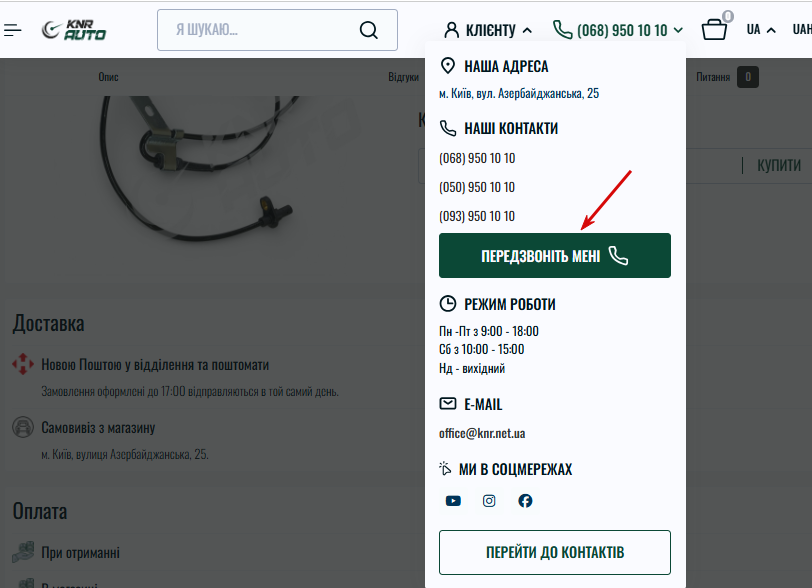Open the YouTube social icon
The height and width of the screenshot is (588, 812).
453,501
